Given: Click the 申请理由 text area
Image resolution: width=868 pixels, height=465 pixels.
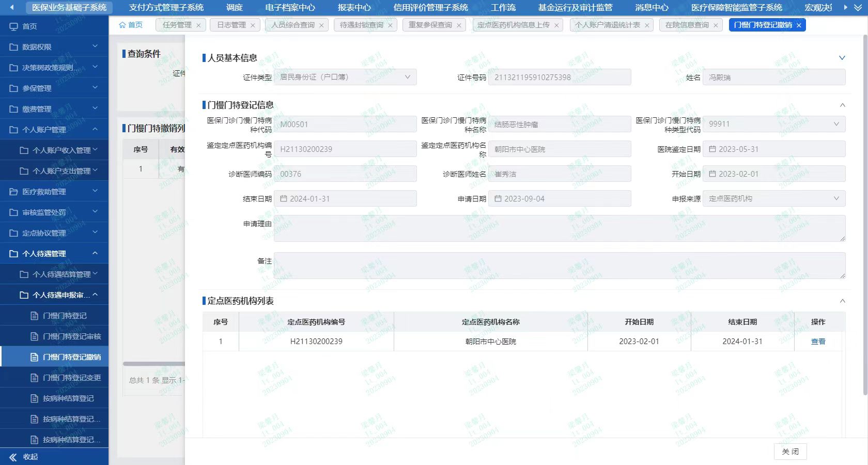Looking at the screenshot, I should coord(560,228).
